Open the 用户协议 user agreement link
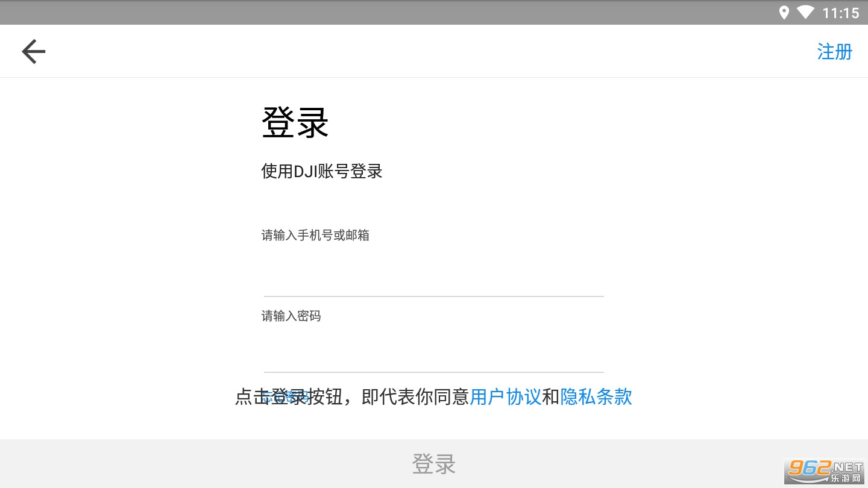Image resolution: width=868 pixels, height=488 pixels. (x=505, y=396)
